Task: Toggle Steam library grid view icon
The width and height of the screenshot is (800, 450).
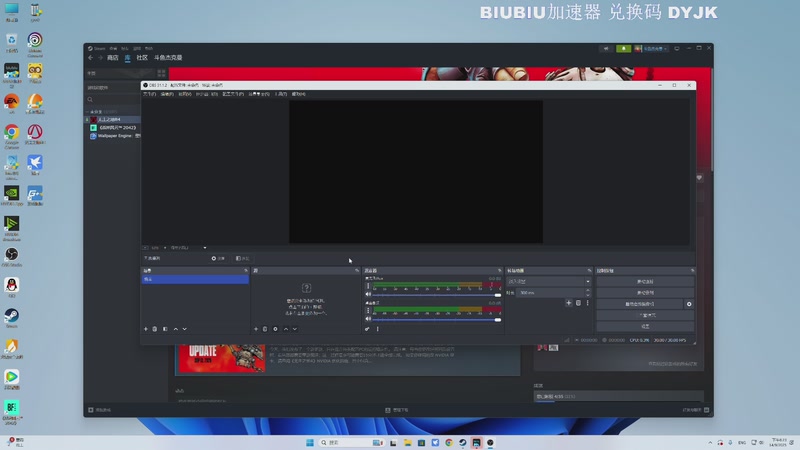Action: tap(161, 73)
